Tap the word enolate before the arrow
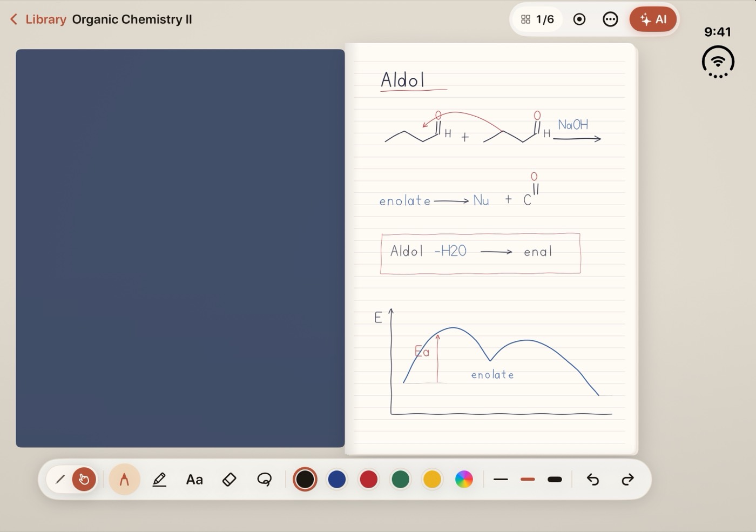Screen dimensions: 756x532 point(405,200)
